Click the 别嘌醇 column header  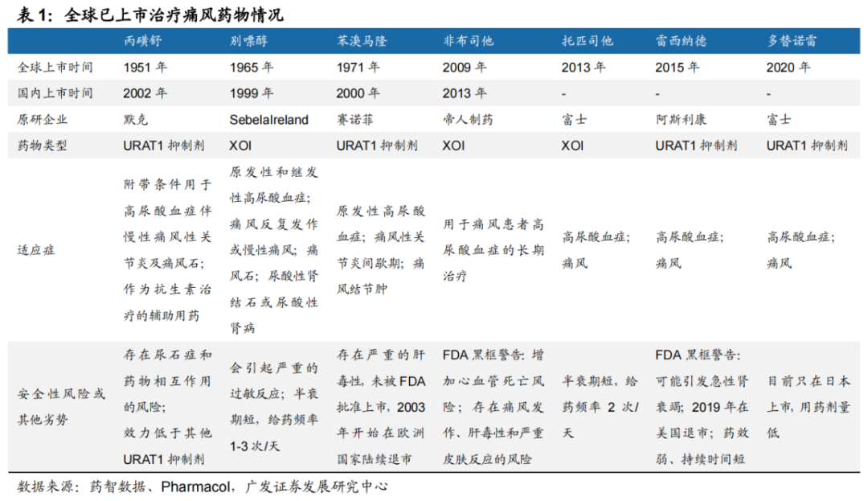point(249,41)
